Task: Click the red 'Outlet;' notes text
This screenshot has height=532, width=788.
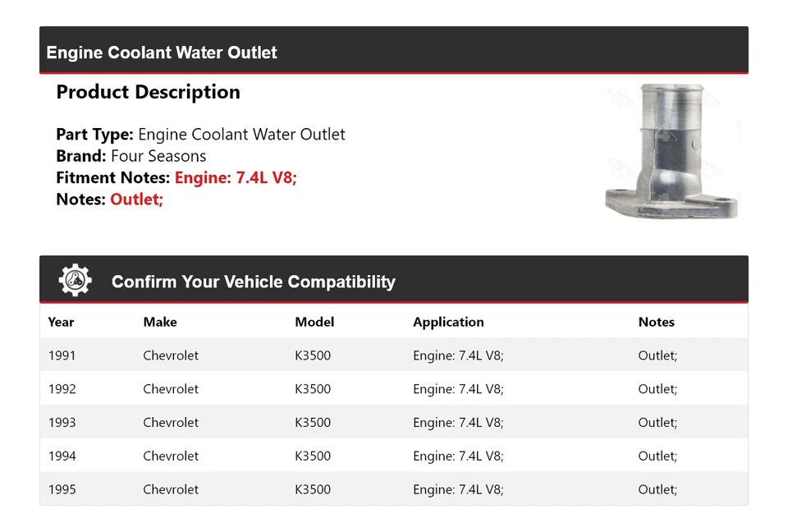Action: (x=137, y=199)
